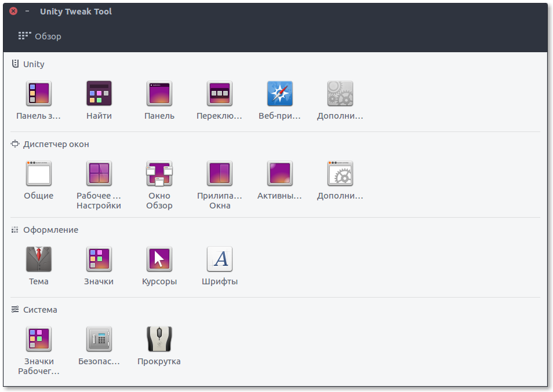The image size is (553, 392).
Task: Open the Веб-приложения compass icon
Action: pos(280,93)
